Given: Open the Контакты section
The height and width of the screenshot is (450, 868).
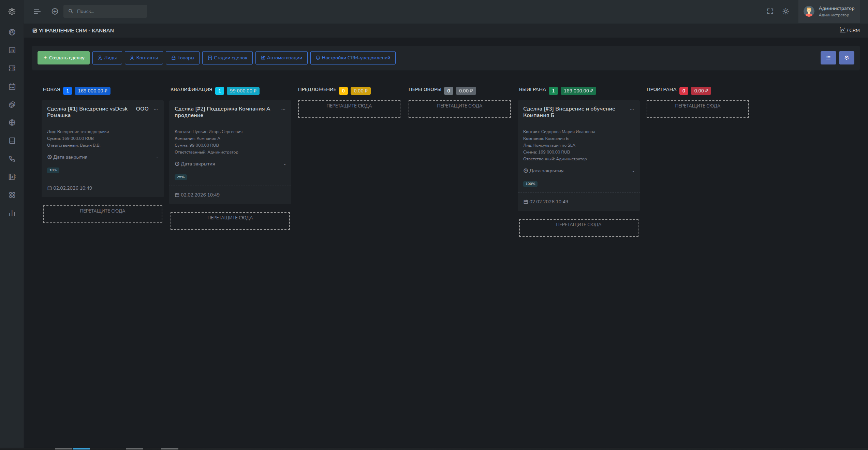Looking at the screenshot, I should pos(144,58).
